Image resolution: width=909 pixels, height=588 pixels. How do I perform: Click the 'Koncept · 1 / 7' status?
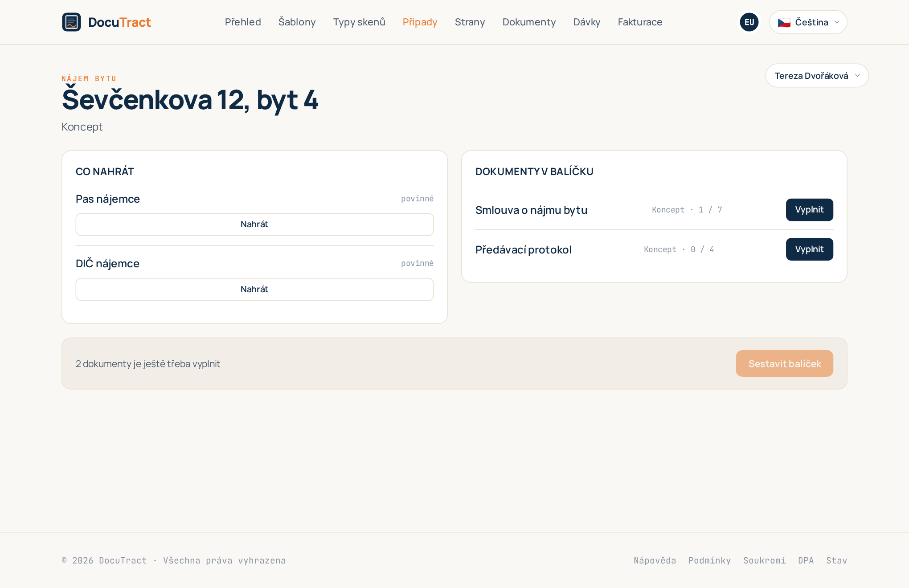coord(687,209)
